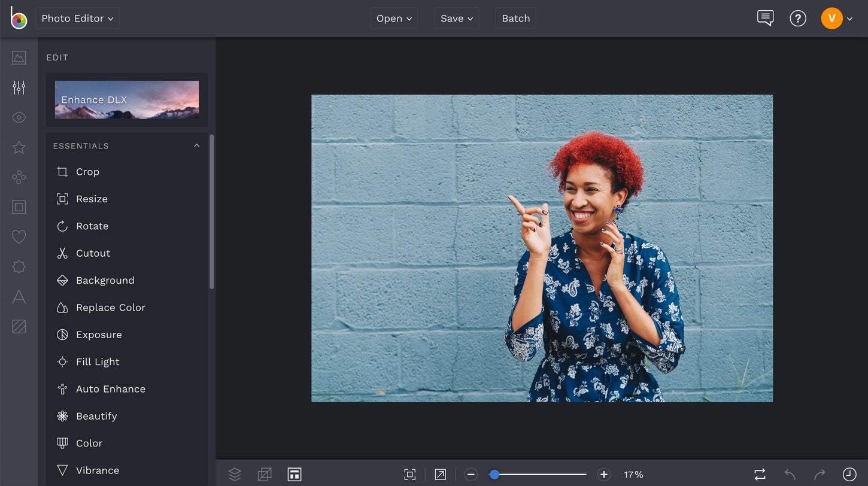
Task: Open the feedback chat bubble icon
Action: pos(765,18)
